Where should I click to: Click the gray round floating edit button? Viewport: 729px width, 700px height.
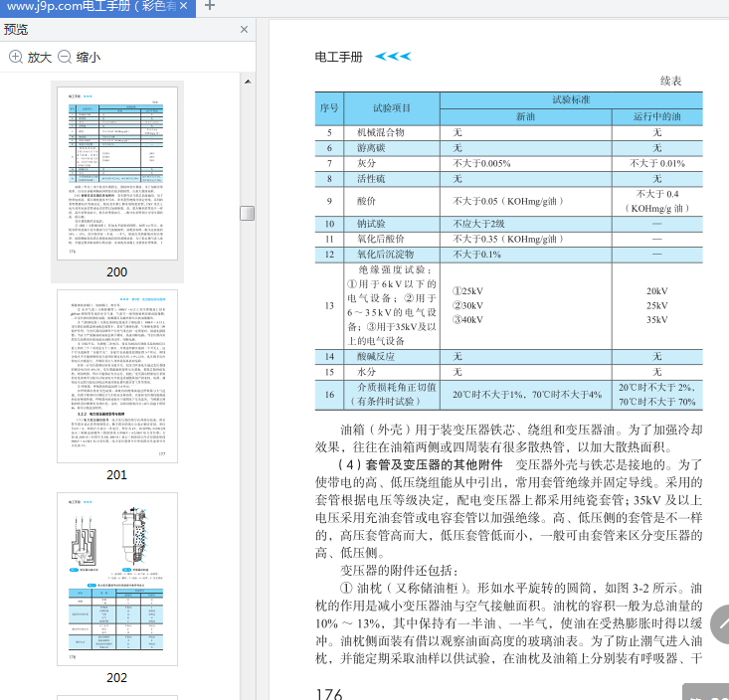click(721, 624)
